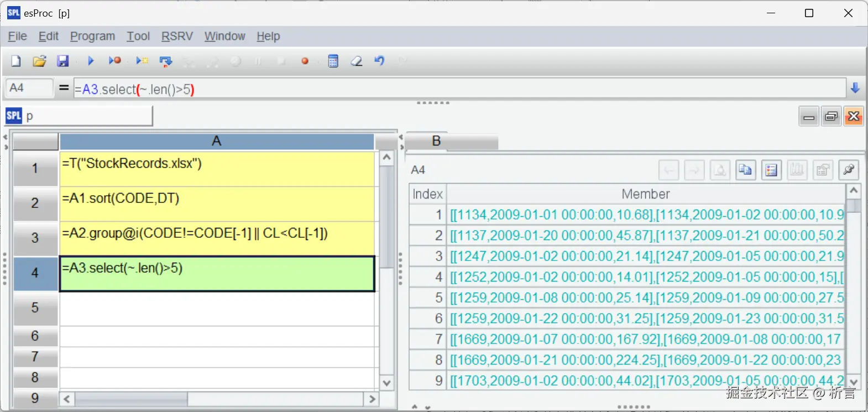Select row header 5 in the grid
The width and height of the screenshot is (868, 412).
[x=35, y=307]
